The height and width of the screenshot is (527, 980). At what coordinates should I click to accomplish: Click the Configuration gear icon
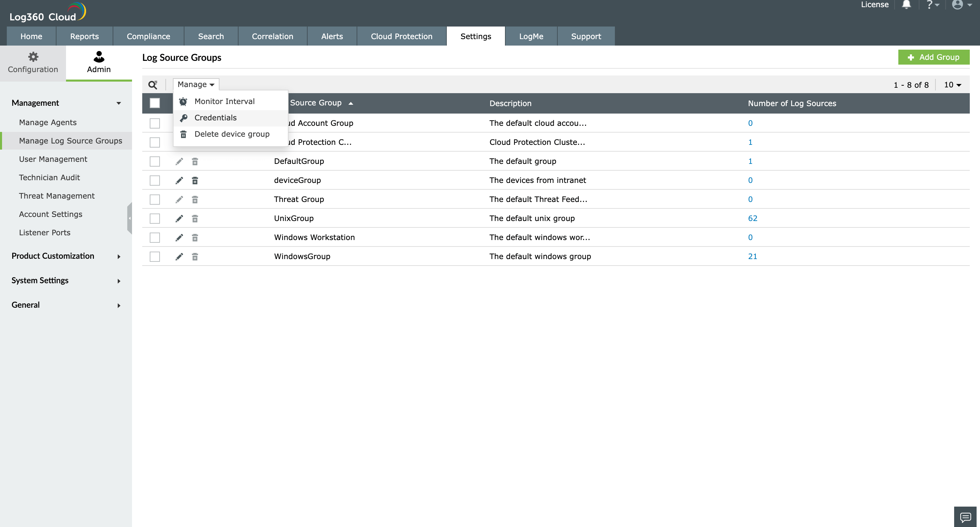[x=33, y=57]
